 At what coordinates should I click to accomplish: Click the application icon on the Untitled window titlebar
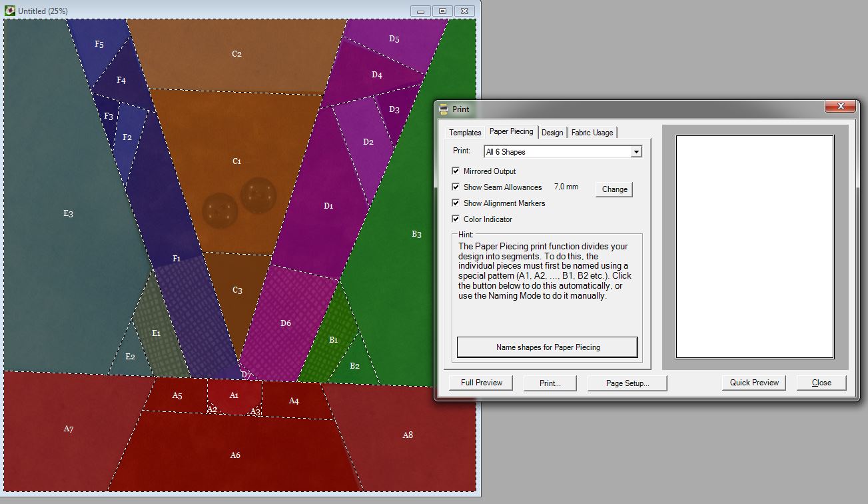pos(9,11)
